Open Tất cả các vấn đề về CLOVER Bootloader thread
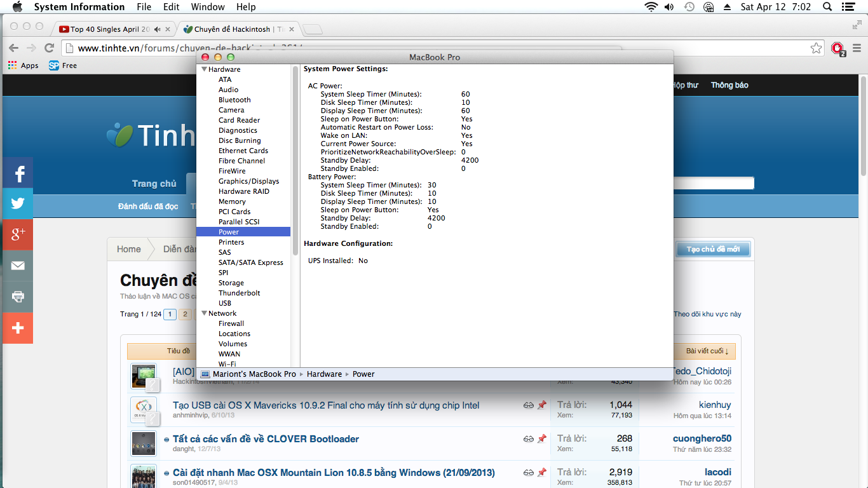868x488 pixels. point(266,439)
